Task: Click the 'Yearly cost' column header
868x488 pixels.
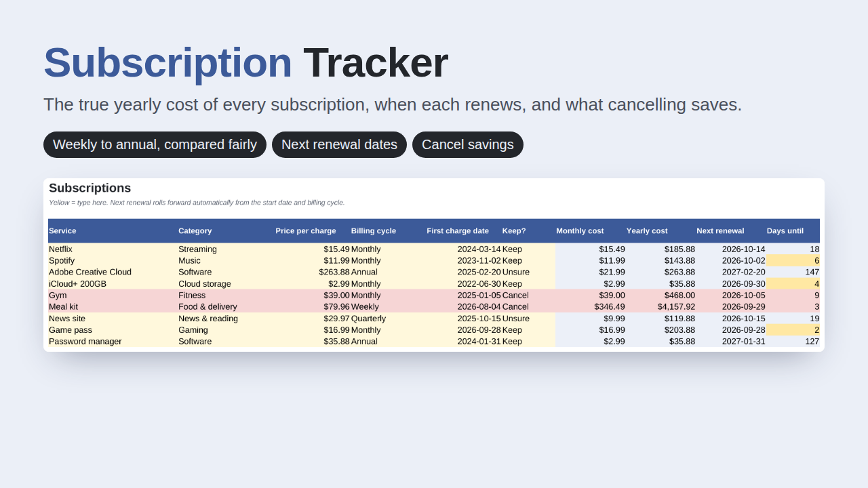Action: [x=660, y=231]
